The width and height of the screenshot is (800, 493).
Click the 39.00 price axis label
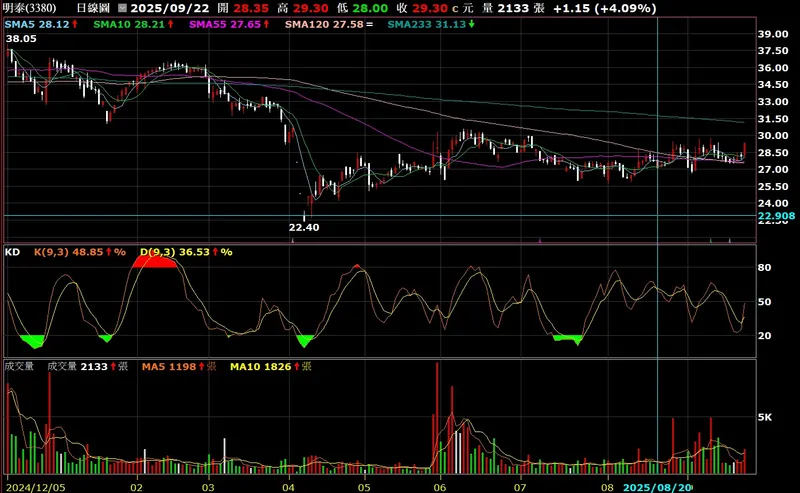click(x=773, y=34)
